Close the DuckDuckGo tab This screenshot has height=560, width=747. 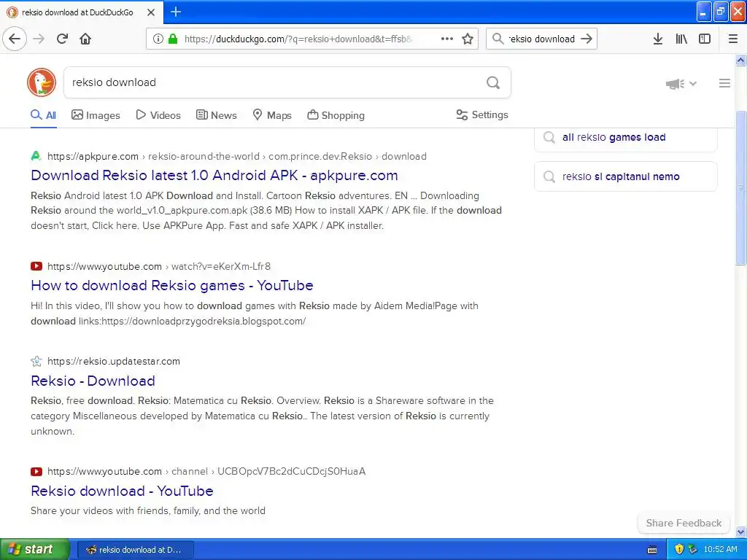tap(151, 12)
